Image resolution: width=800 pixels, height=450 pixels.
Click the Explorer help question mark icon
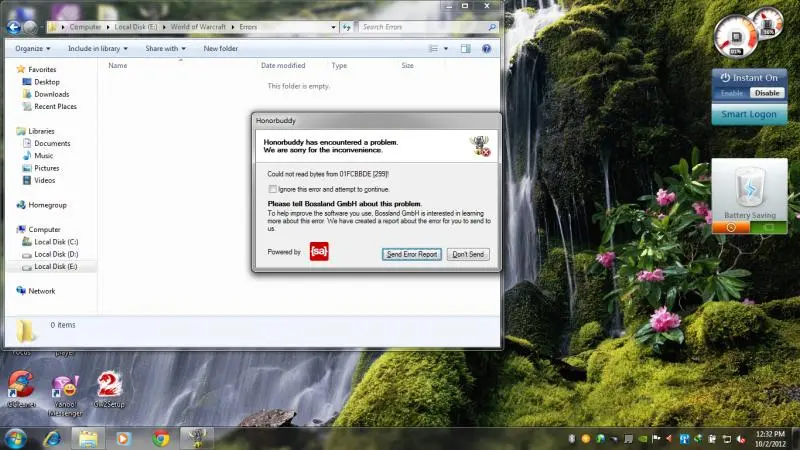click(x=487, y=48)
